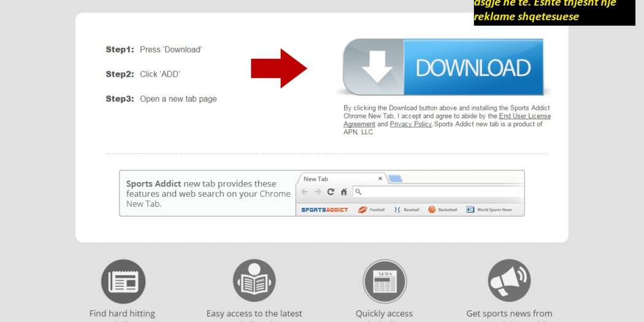Image resolution: width=644 pixels, height=322 pixels.
Task: Select the New Tab tab label
Action: 316,179
